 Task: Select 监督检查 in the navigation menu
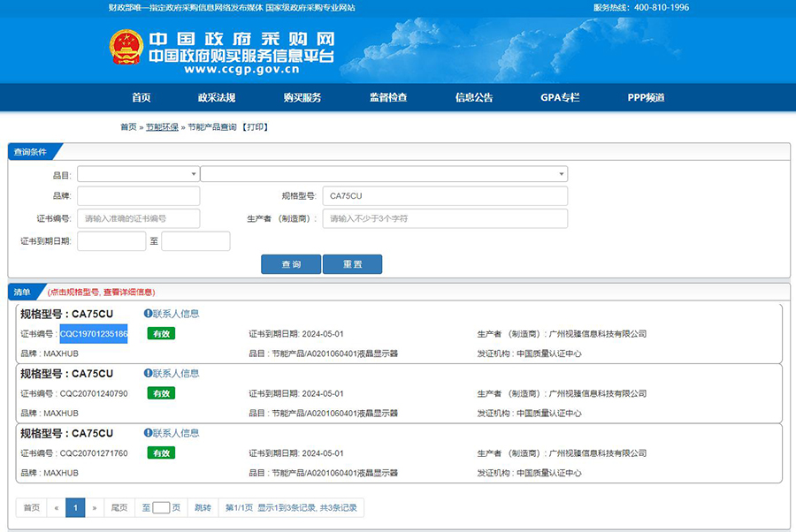click(x=388, y=98)
